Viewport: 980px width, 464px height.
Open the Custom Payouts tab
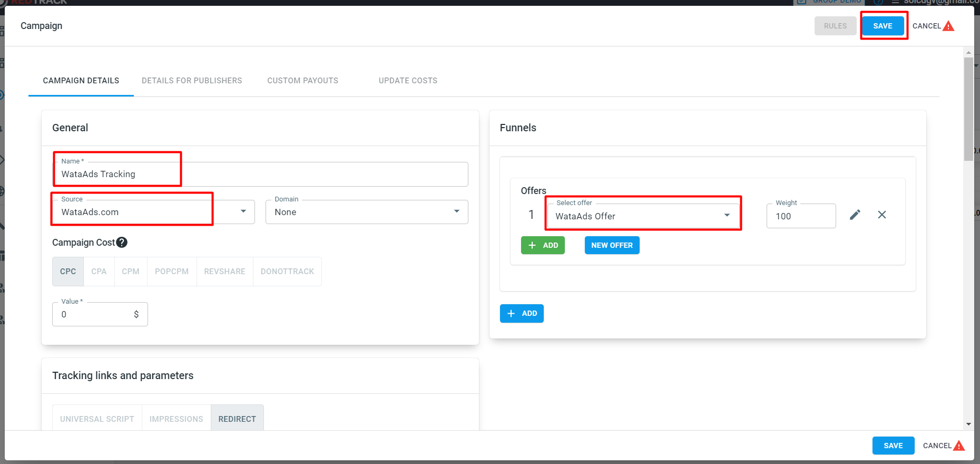(x=302, y=81)
